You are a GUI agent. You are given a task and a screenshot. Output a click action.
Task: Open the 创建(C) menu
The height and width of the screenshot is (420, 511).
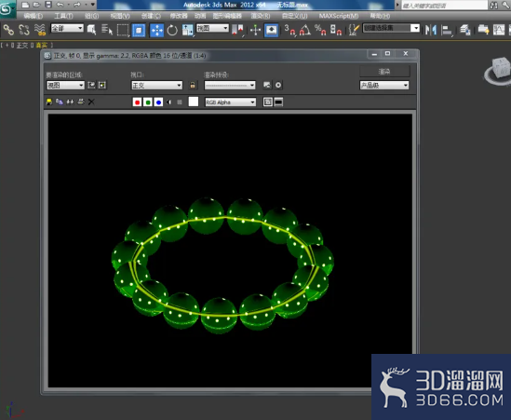(151, 16)
